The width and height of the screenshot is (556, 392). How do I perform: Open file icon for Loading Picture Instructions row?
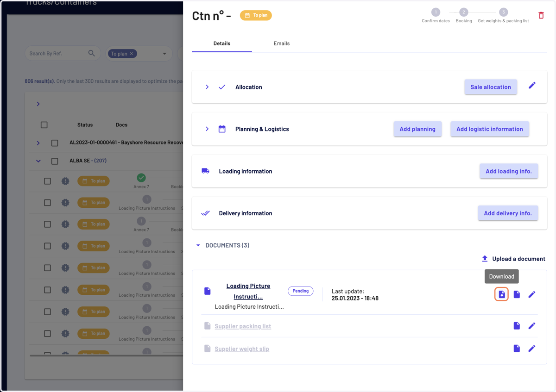point(517,294)
